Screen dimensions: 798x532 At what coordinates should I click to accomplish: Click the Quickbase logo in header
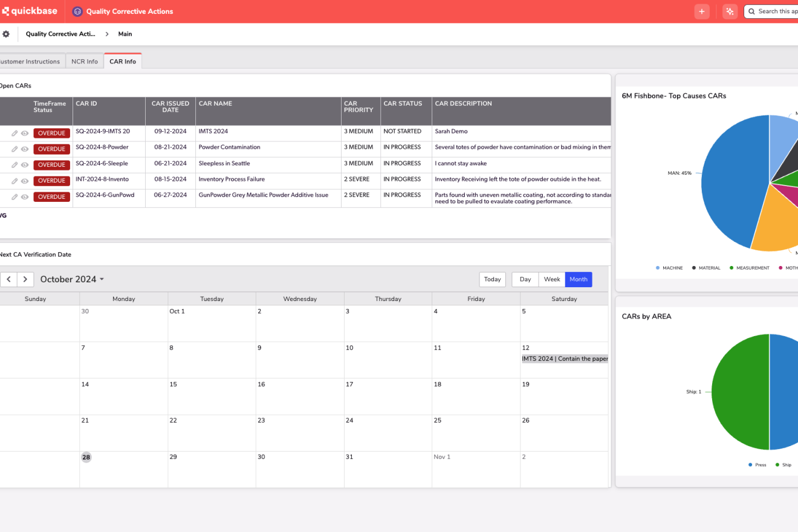click(30, 11)
